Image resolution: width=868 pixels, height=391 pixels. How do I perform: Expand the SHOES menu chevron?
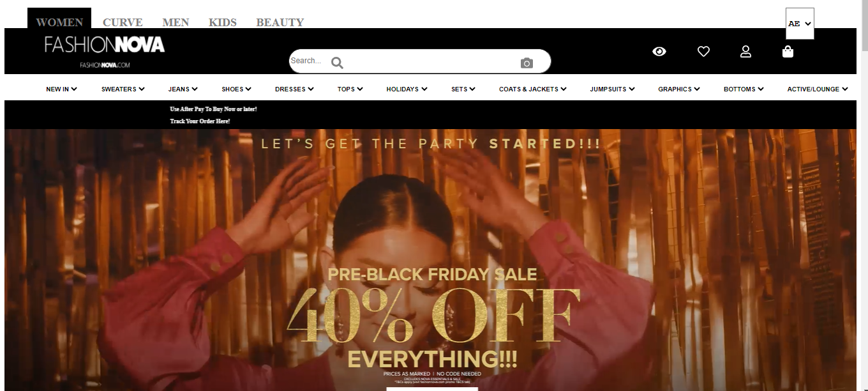tap(248, 89)
